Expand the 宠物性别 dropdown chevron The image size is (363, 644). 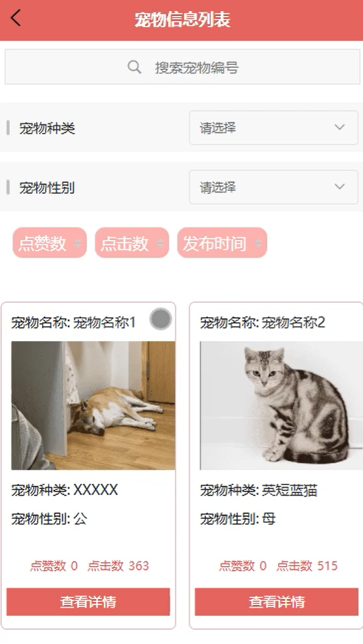pos(340,187)
